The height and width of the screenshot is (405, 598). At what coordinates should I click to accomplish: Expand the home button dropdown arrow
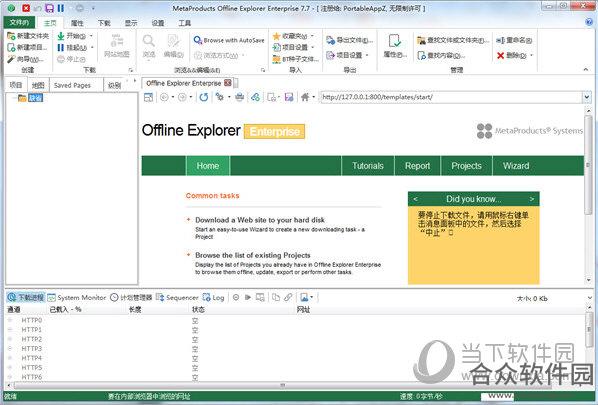(x=313, y=97)
